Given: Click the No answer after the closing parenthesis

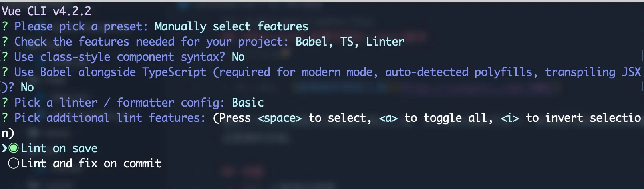Looking at the screenshot, I should pyautogui.click(x=27, y=87).
